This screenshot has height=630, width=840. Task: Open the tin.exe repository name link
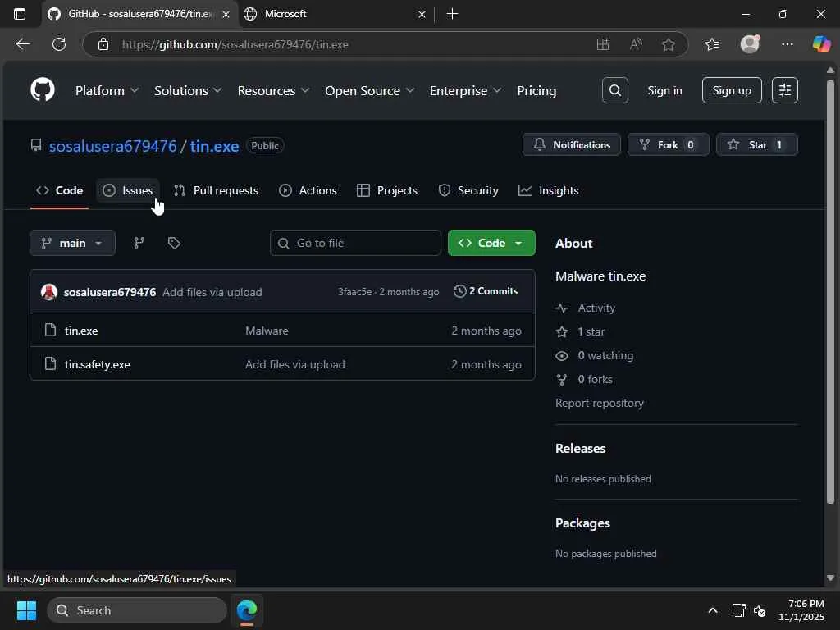(x=214, y=146)
